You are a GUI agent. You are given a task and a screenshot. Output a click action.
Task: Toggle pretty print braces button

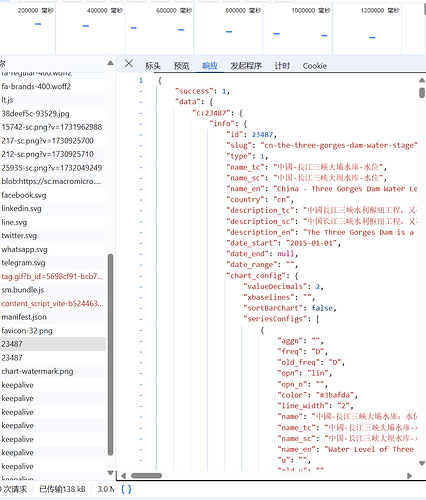pyautogui.click(x=126, y=489)
